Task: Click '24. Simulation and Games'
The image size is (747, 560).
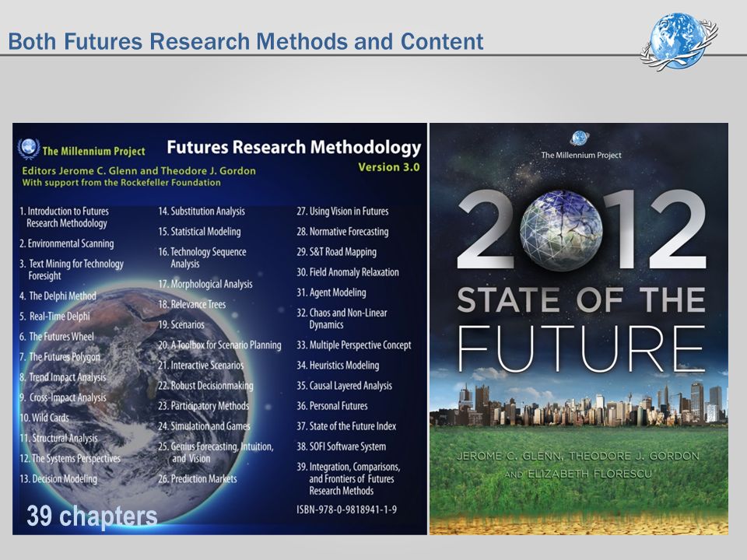Action: pyautogui.click(x=204, y=426)
